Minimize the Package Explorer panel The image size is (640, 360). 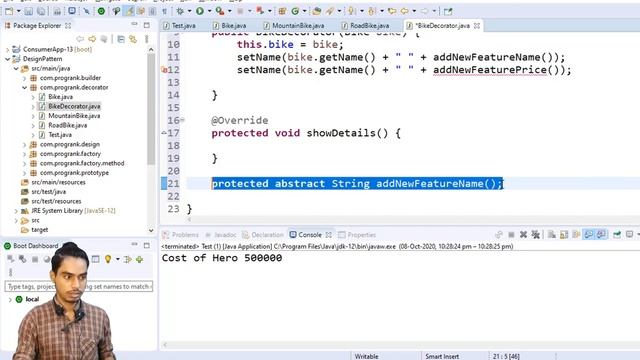(134, 25)
